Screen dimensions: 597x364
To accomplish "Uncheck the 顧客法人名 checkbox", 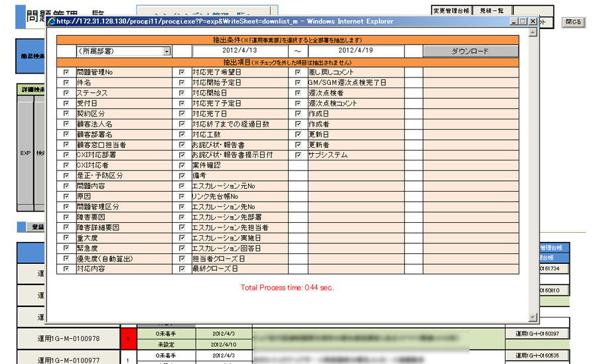I will [x=66, y=124].
